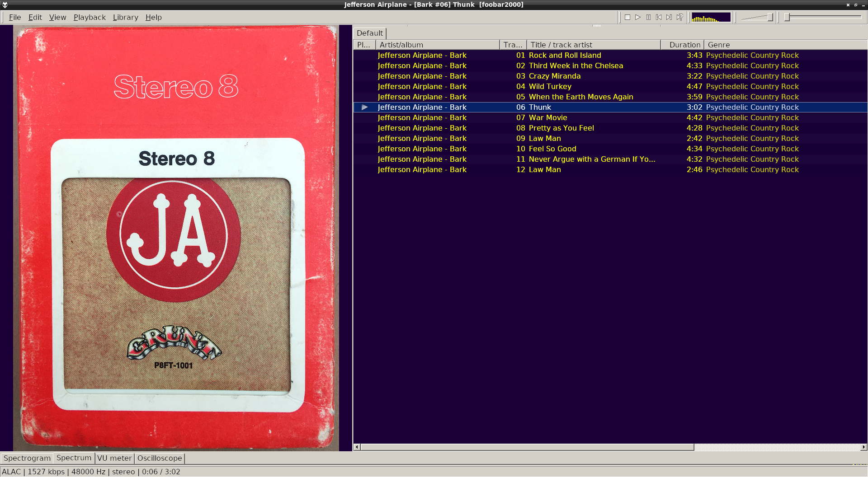Open the File menu

pos(15,17)
